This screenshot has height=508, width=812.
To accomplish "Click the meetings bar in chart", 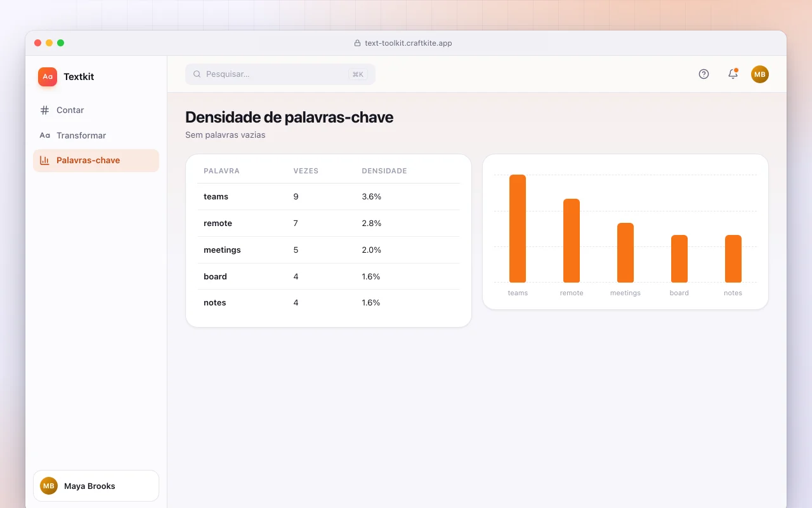I will tap(625, 253).
